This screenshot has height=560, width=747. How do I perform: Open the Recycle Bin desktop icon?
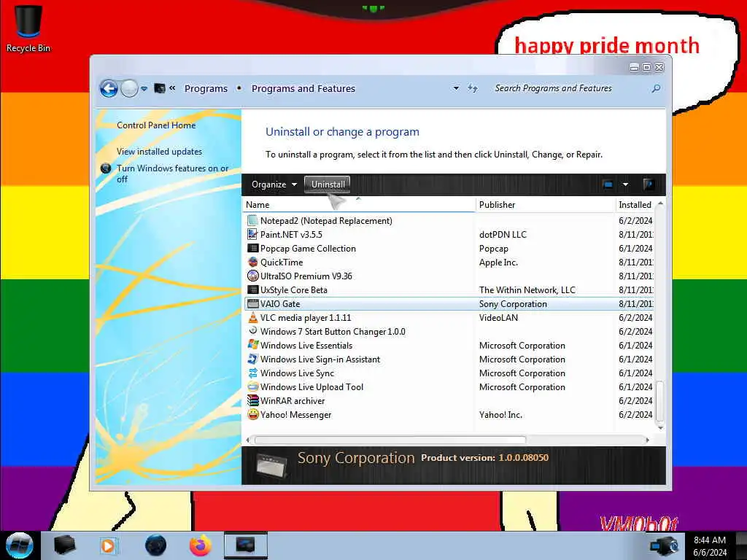point(28,28)
